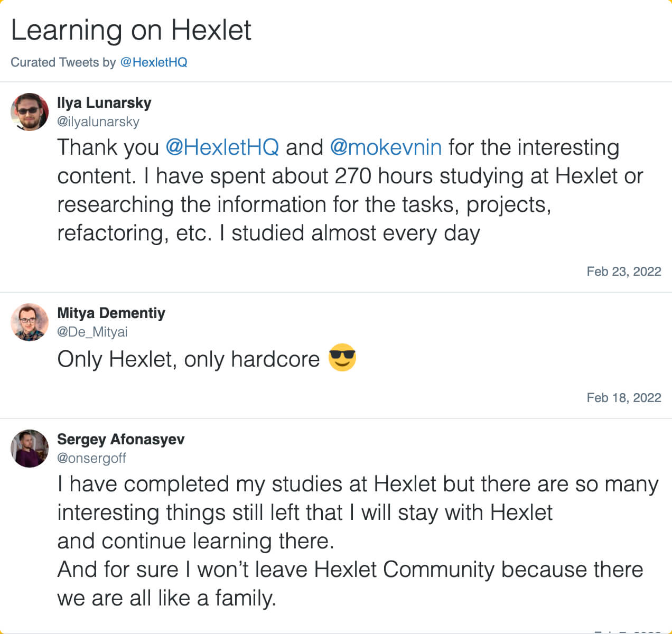This screenshot has height=634, width=672.
Task: Click the sunglasses emoji in Mitya's tweet
Action: (x=342, y=358)
